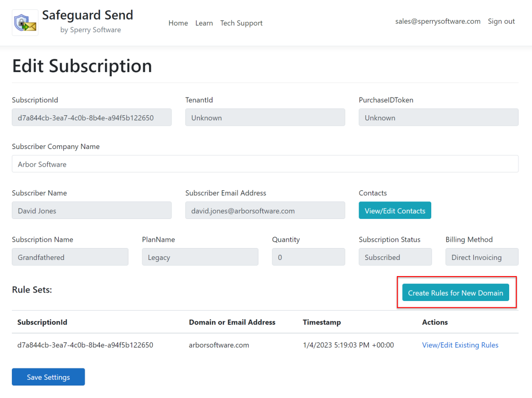Image resolution: width=532 pixels, height=398 pixels.
Task: Click the Subscription Name field showing Grandfathered
Action: [x=70, y=257]
